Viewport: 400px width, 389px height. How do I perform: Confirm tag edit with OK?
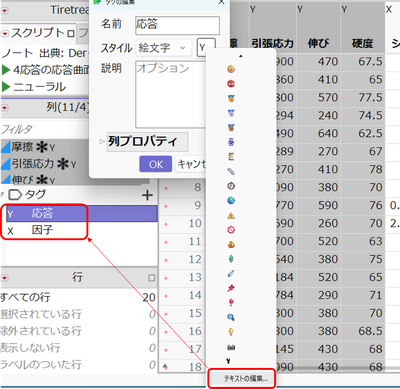tap(156, 164)
